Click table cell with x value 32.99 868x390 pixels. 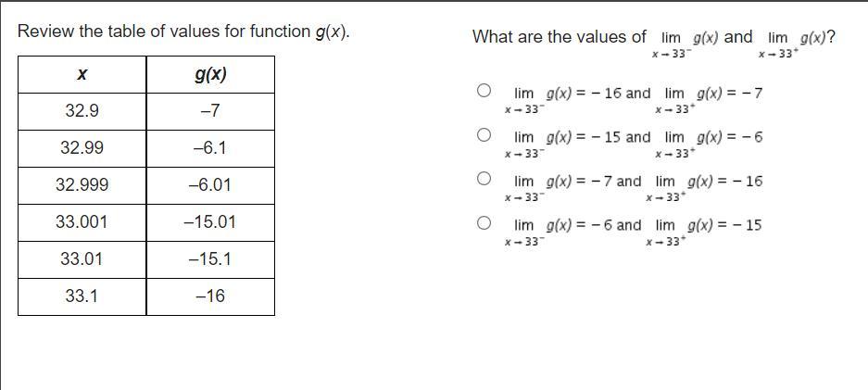(x=82, y=148)
